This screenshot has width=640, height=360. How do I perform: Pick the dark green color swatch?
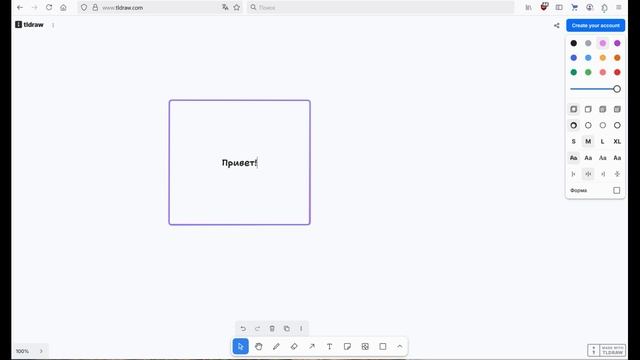(573, 72)
